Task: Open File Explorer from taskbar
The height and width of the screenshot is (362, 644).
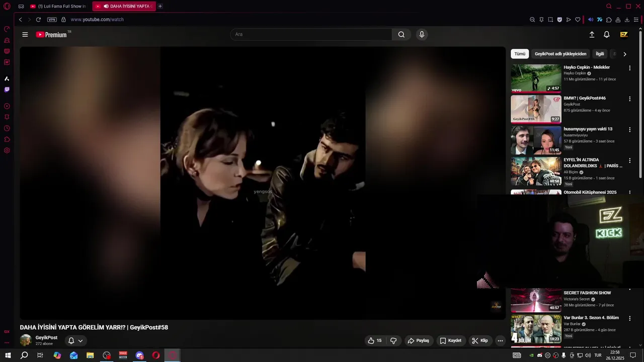Action: coord(90,355)
